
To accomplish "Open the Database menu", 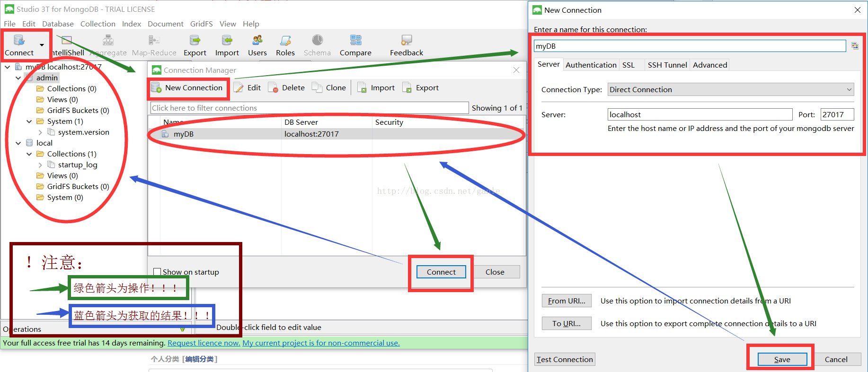I will click(x=58, y=24).
